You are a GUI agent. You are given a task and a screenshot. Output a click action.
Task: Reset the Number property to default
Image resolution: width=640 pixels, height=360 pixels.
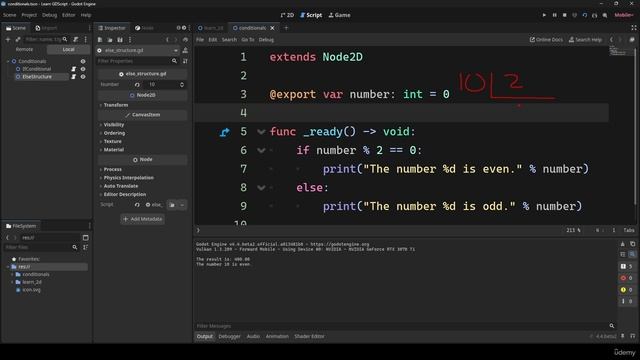pyautogui.click(x=137, y=84)
